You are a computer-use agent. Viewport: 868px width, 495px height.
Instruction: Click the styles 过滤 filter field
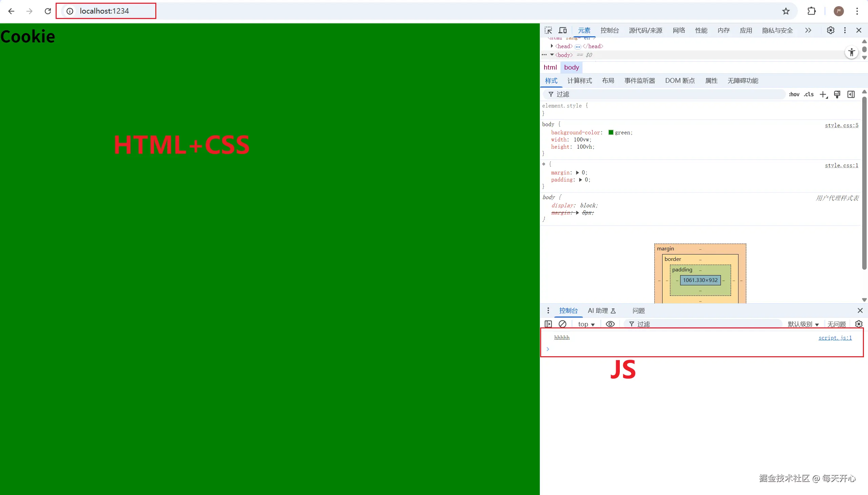pos(666,95)
